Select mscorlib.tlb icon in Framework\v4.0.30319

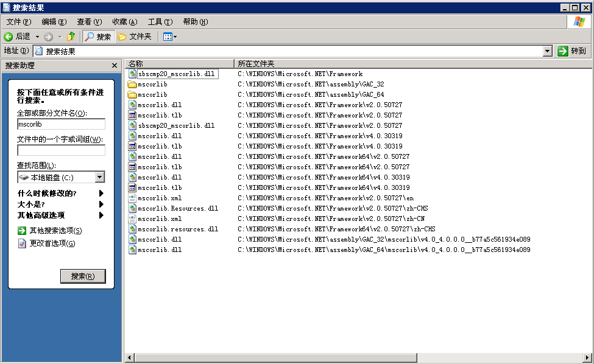click(x=132, y=146)
